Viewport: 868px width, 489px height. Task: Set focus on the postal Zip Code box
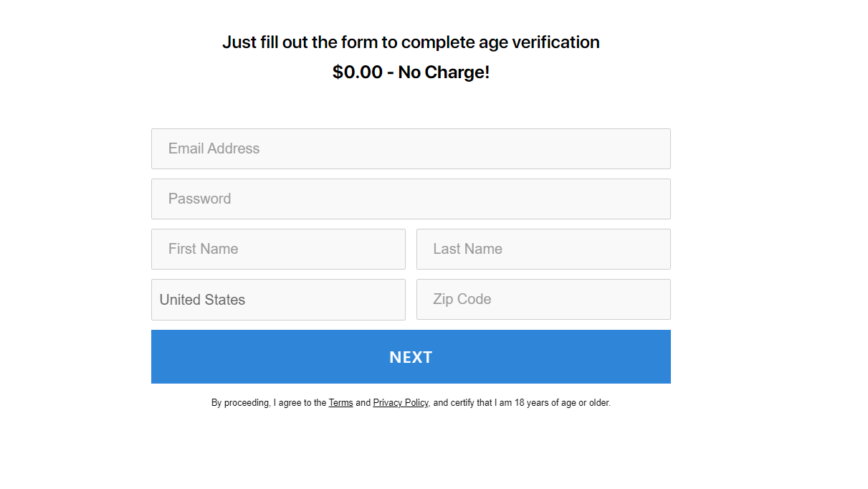[543, 299]
